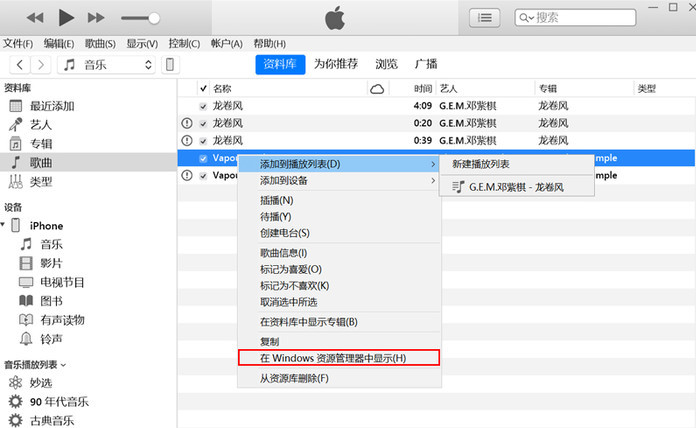Screen dimensions: 696x428
Task: Open 艺人 in library sidebar
Action: [x=41, y=125]
